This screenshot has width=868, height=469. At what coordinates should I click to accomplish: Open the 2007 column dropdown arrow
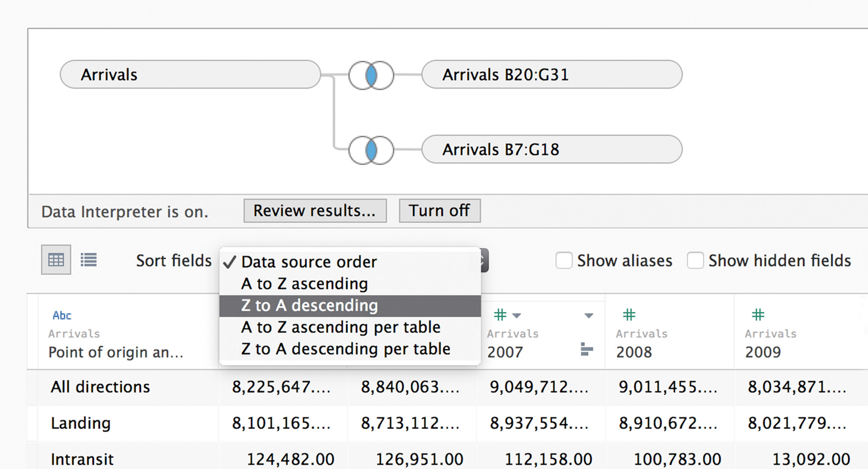click(589, 315)
